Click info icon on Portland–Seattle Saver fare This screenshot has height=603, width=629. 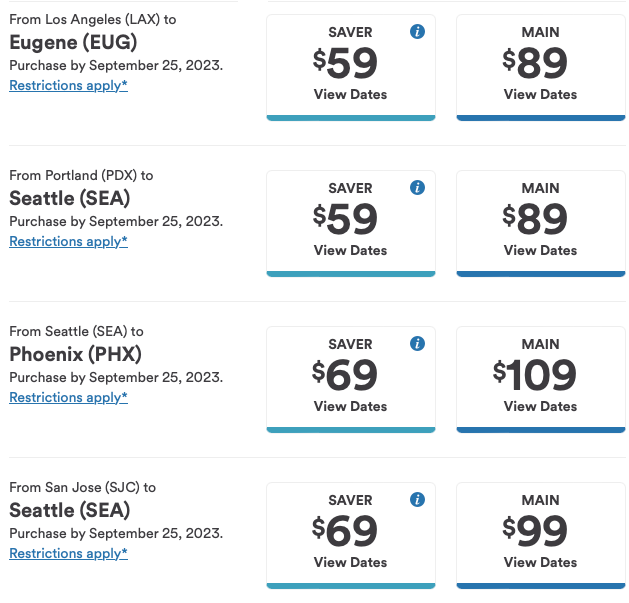418,188
